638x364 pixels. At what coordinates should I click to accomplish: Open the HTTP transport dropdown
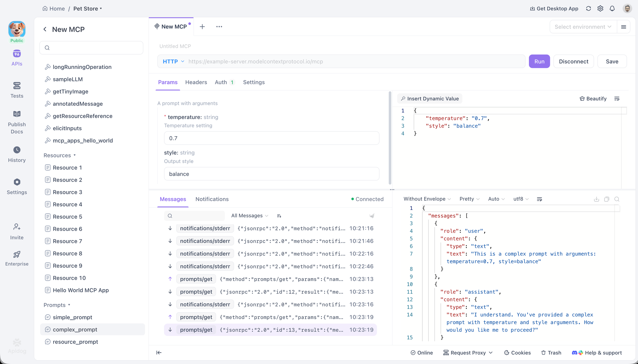pos(174,62)
